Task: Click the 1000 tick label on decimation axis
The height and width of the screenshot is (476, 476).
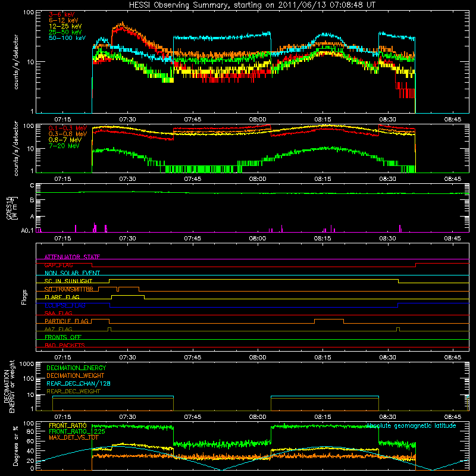Action: [27, 364]
